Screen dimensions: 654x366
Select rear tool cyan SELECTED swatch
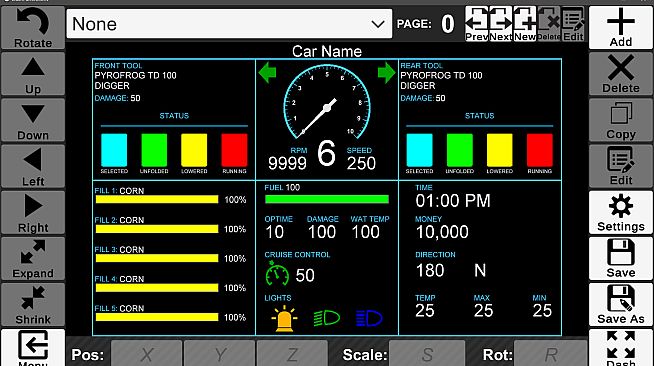419,150
